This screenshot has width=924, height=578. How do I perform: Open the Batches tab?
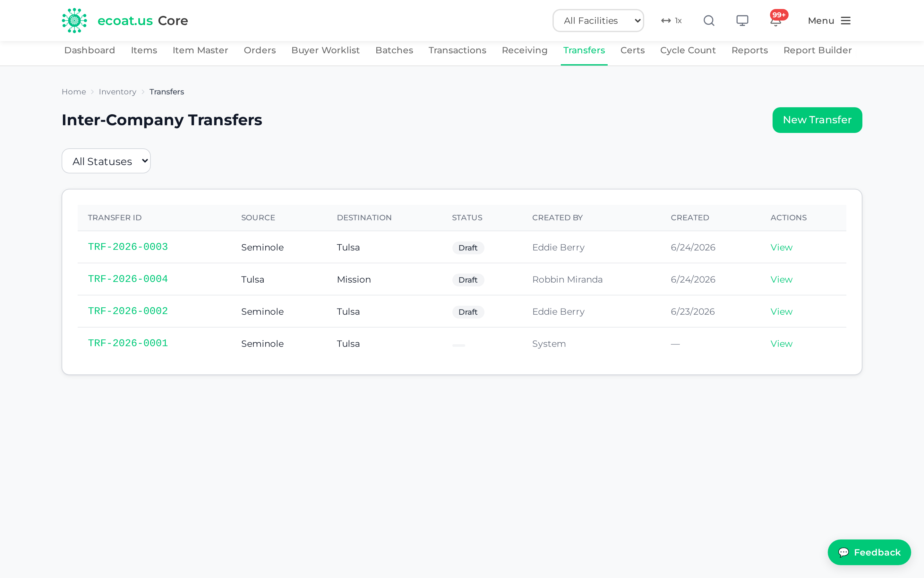point(394,50)
